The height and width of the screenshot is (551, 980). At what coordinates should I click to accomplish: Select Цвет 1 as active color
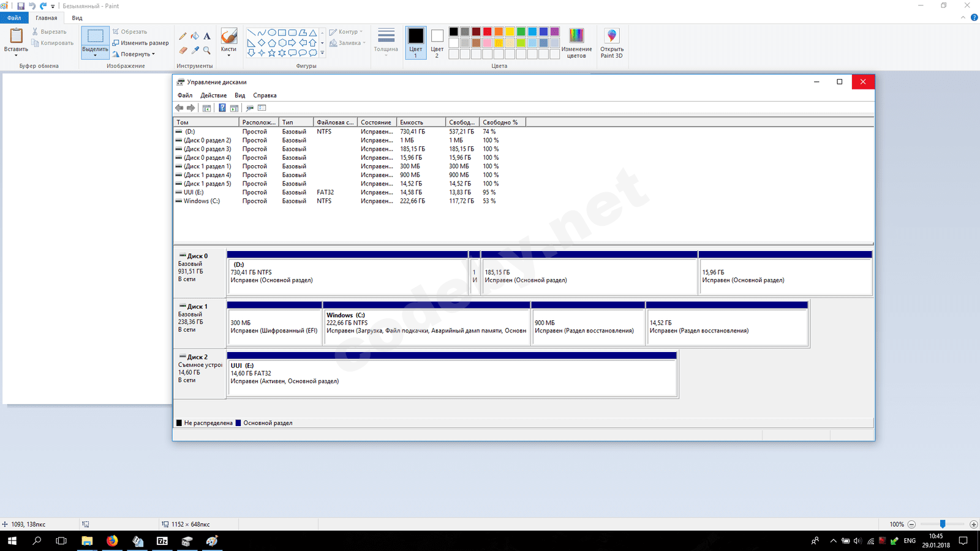[415, 42]
